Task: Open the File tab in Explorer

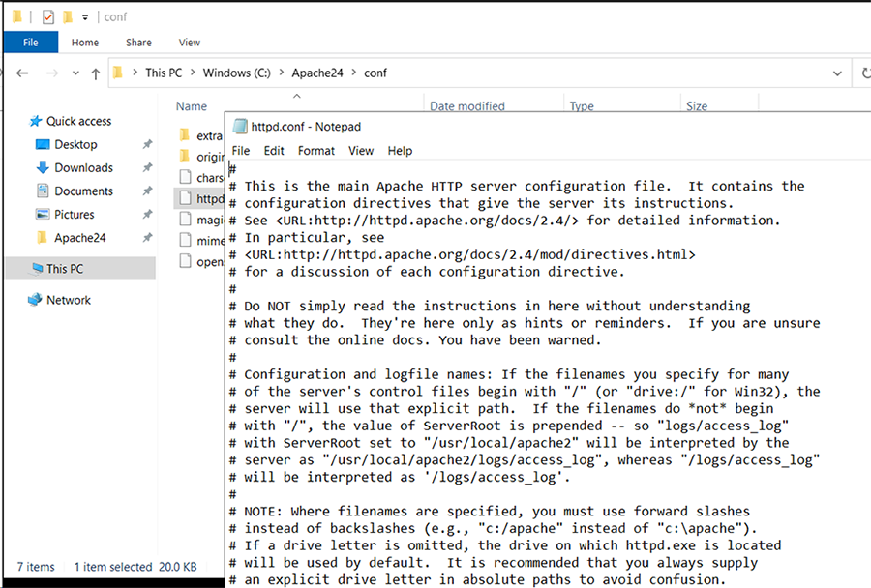Action: [x=30, y=43]
